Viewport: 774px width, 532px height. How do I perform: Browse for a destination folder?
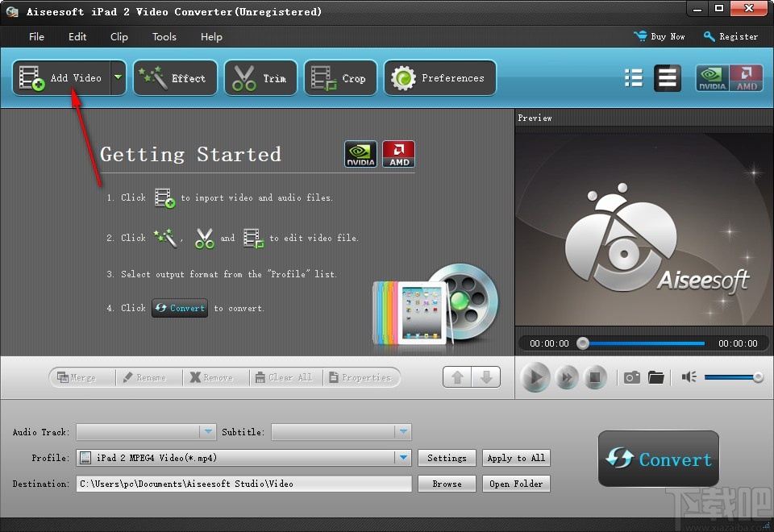click(x=447, y=484)
